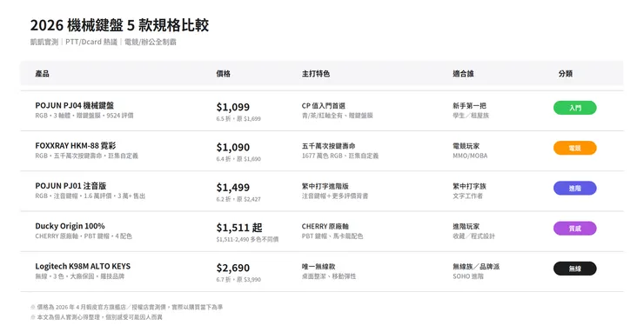The height and width of the screenshot is (332, 644).
Task: Click feature heading 'CHERRY 原廠軸'
Action: pos(325,227)
